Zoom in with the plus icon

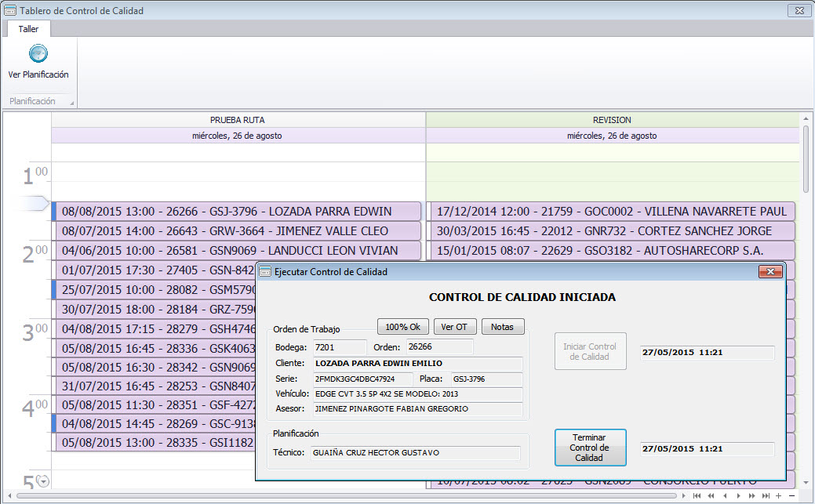point(778,496)
